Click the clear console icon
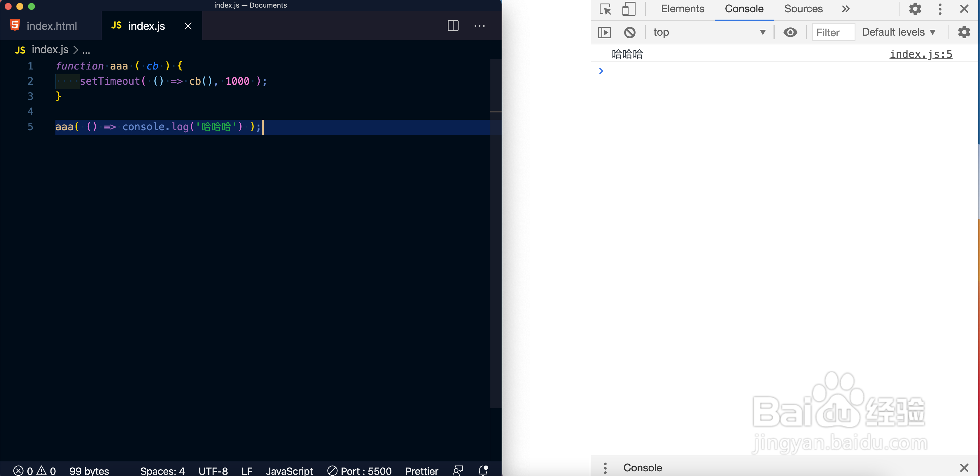Screen dimensions: 980x476 [630, 32]
